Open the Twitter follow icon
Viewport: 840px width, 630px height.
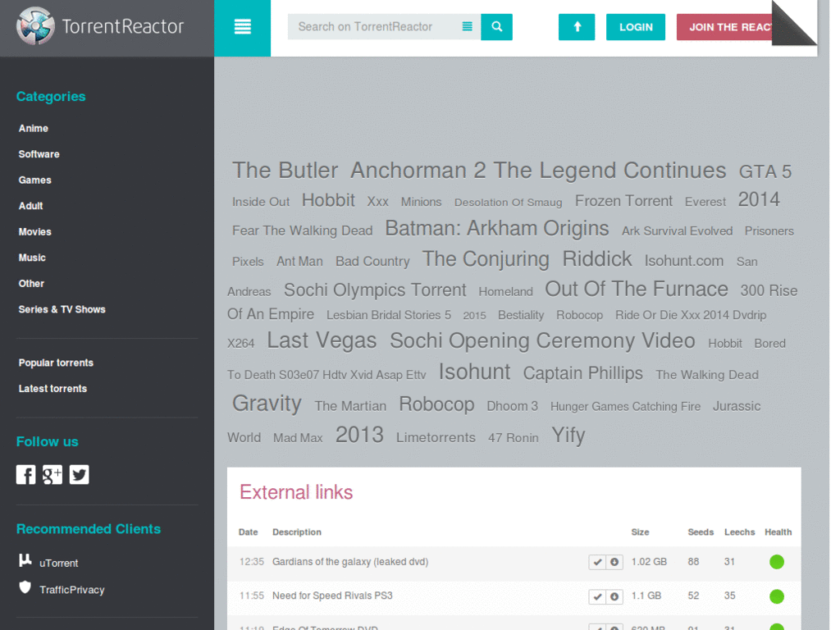(x=79, y=475)
